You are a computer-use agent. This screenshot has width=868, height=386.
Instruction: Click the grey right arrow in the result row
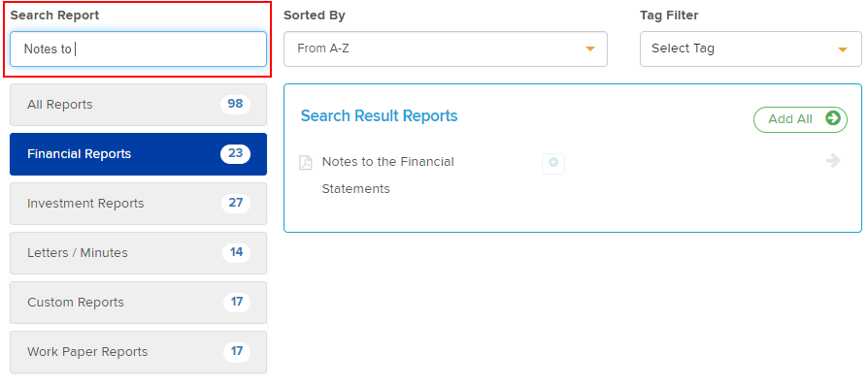click(833, 161)
